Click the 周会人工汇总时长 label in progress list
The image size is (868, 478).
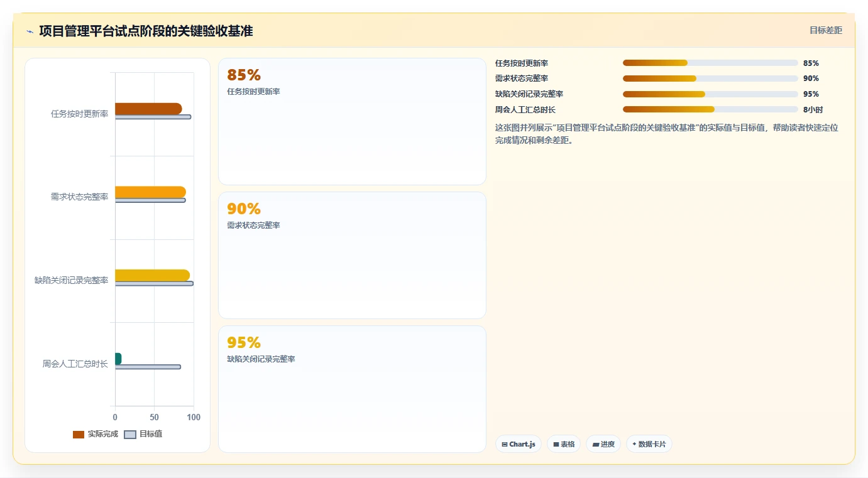point(525,109)
